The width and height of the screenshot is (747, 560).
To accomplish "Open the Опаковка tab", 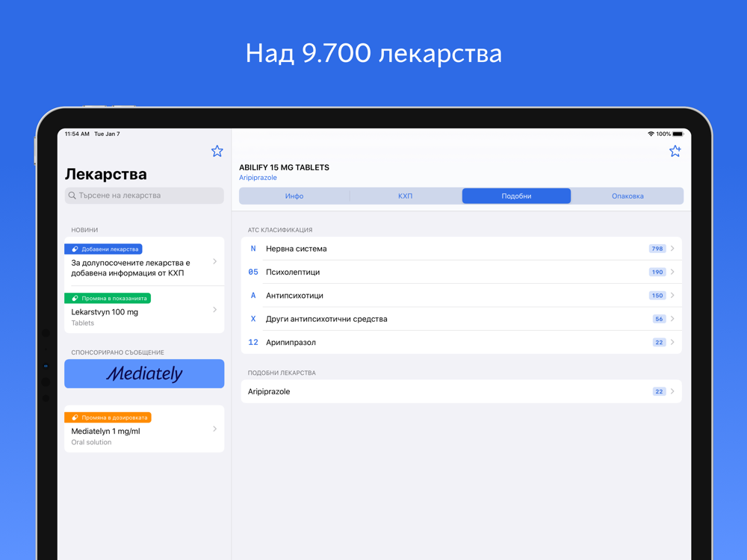I will [x=627, y=196].
